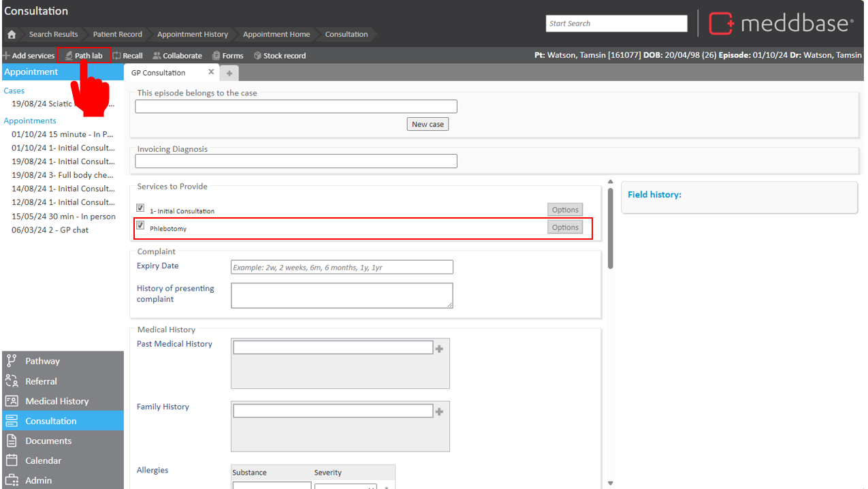Add a Family History entry with plus icon
Viewport: 868px width, 489px height.
pos(439,411)
